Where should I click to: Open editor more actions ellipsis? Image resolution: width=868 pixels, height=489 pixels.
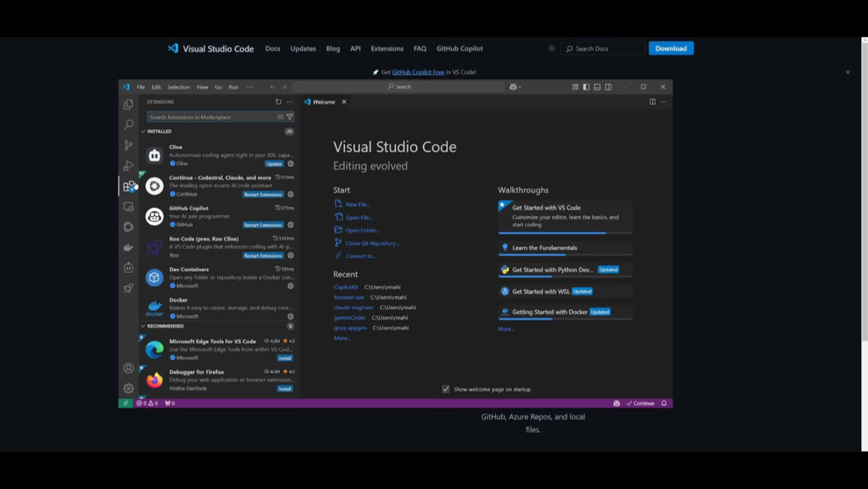[x=663, y=102]
